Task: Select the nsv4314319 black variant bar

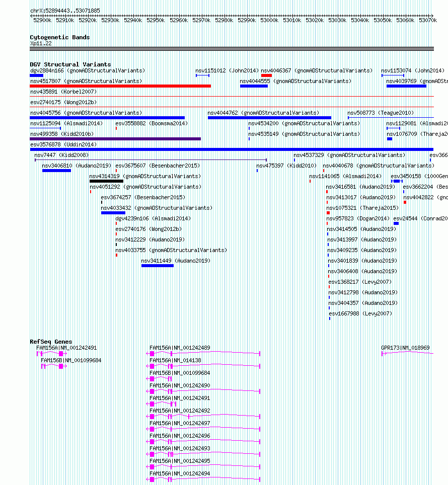Action: pyautogui.click(x=106, y=181)
